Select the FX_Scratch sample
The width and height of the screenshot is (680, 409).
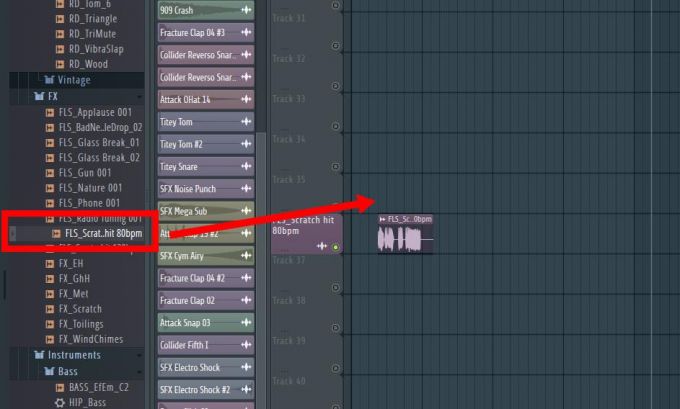click(80, 309)
